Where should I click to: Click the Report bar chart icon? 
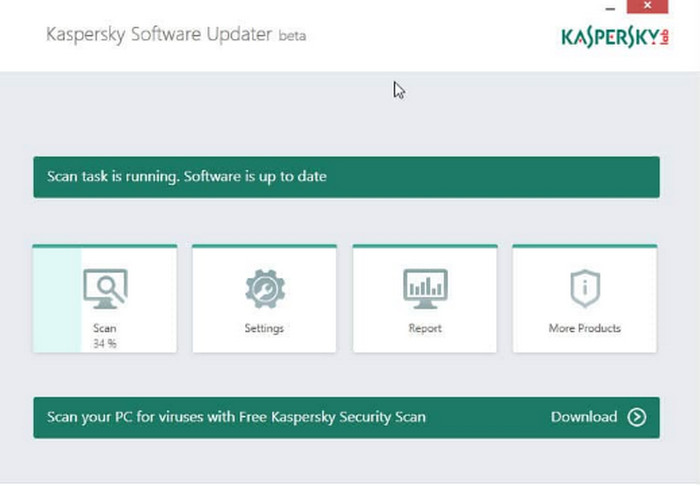click(x=424, y=289)
